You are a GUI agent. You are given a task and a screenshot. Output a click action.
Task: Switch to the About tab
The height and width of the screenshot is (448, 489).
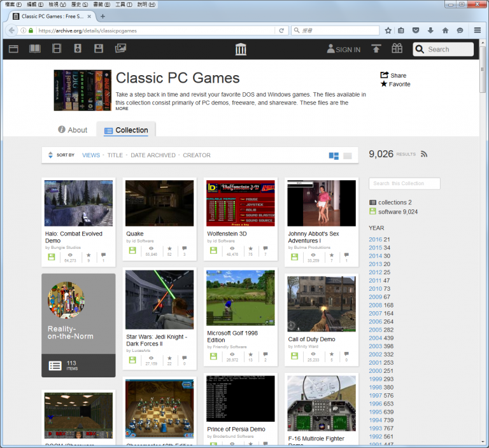(x=73, y=130)
